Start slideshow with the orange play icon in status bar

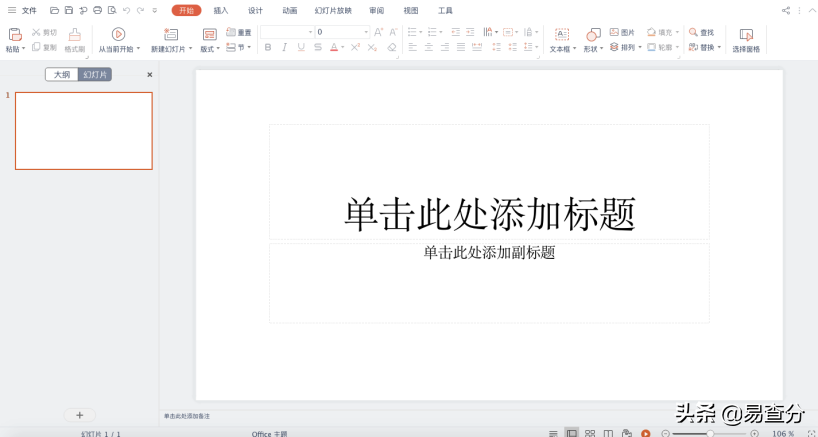coord(646,433)
